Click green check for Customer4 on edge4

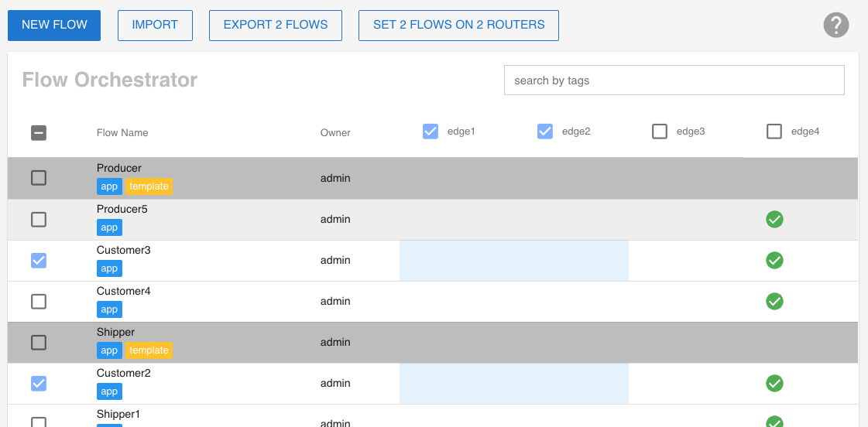pos(774,302)
